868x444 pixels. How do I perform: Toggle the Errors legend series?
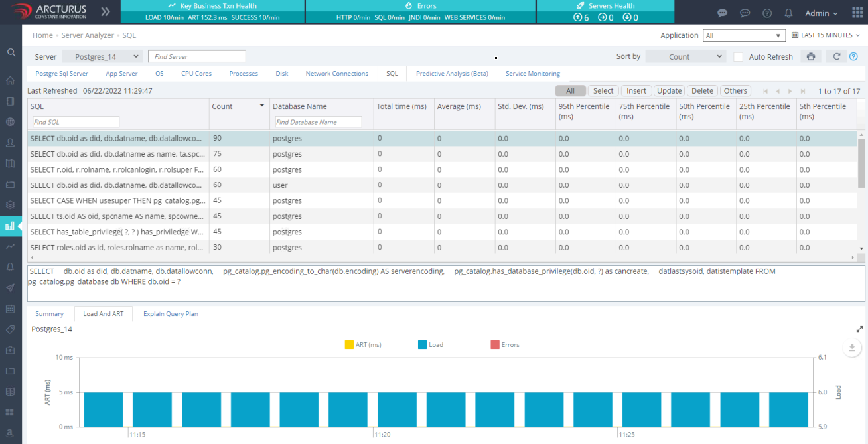(x=504, y=344)
